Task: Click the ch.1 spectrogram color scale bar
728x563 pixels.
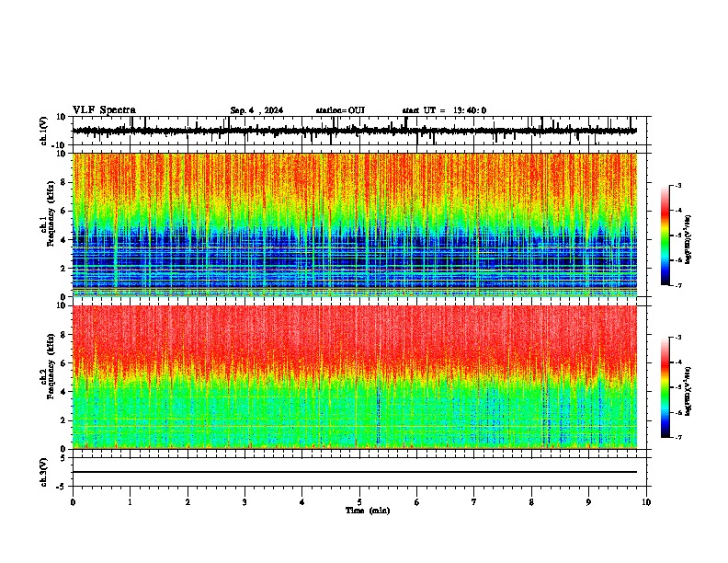Action: click(665, 236)
